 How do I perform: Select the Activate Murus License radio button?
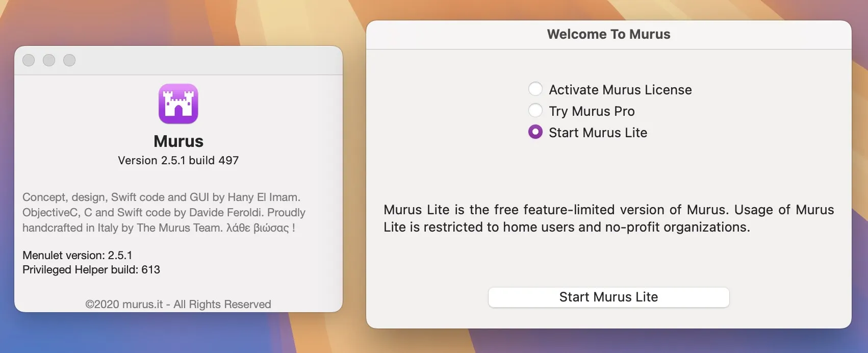click(535, 89)
